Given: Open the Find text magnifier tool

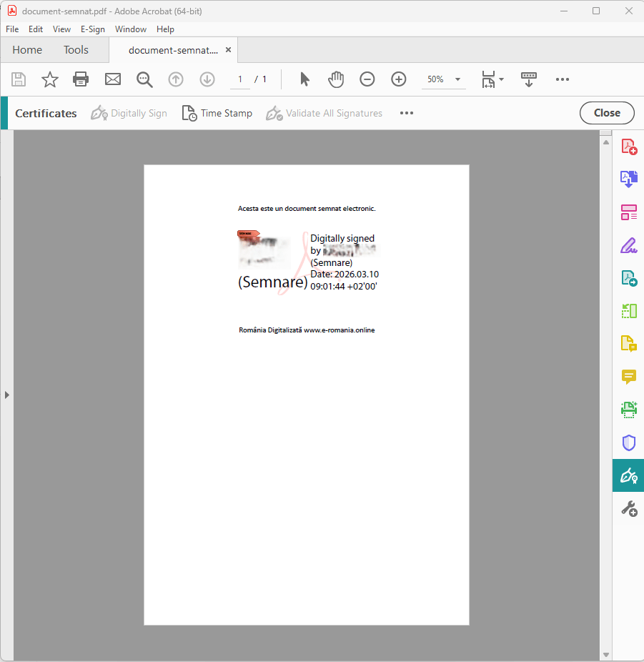Looking at the screenshot, I should (144, 79).
